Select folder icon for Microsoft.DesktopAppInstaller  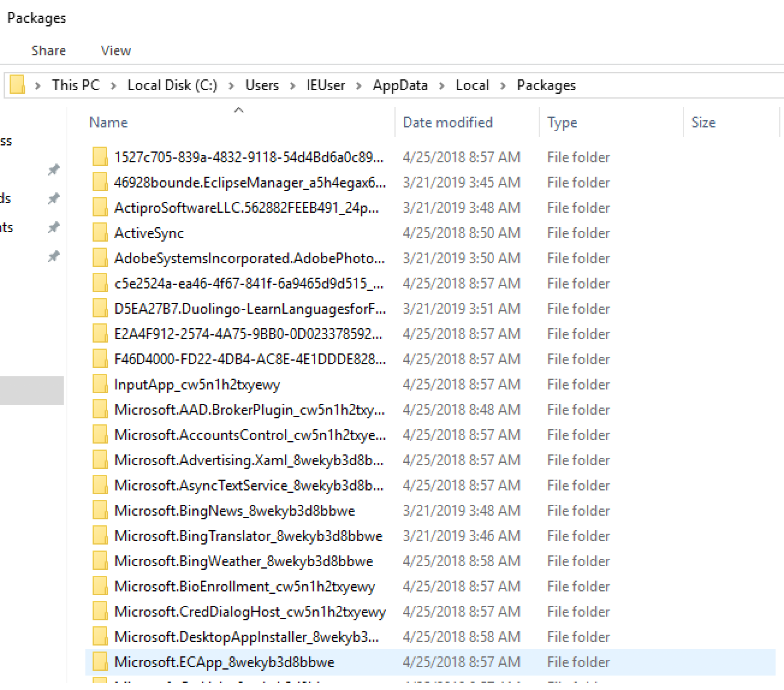(100, 637)
